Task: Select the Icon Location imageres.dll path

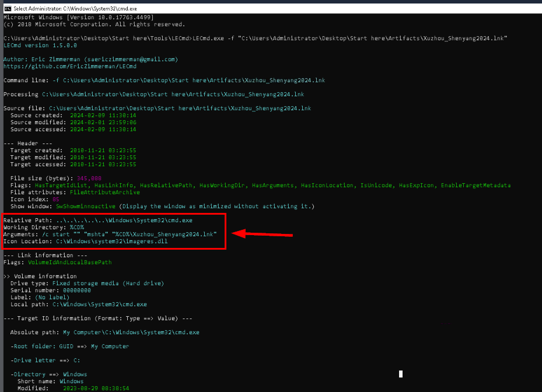Action: (x=111, y=242)
